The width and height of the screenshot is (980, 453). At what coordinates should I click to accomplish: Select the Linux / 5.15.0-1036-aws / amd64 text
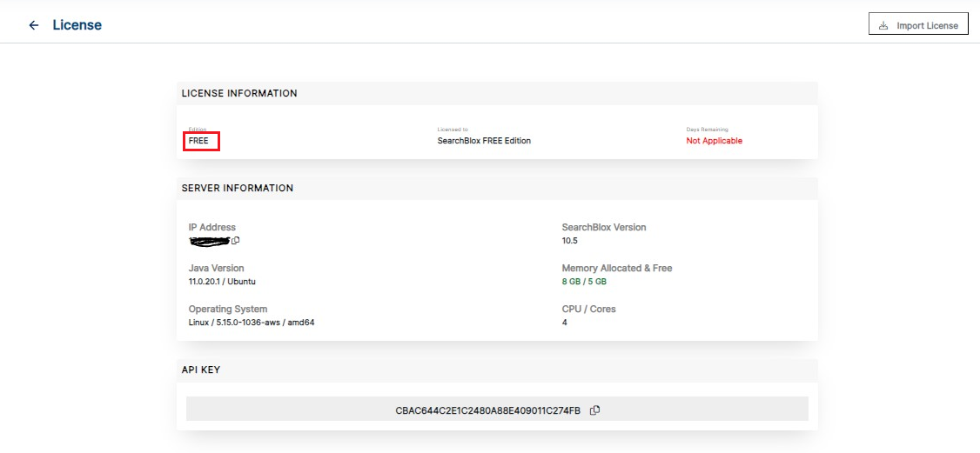pyautogui.click(x=252, y=323)
